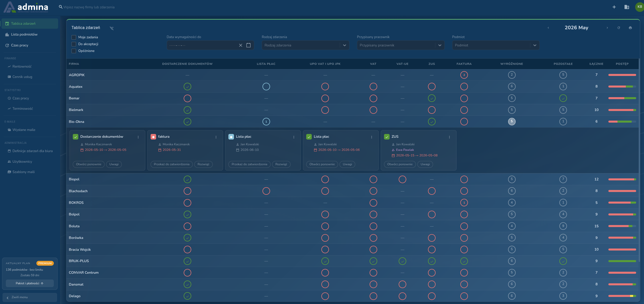Click the print icon
The width and height of the screenshot is (644, 304).
(630, 28)
